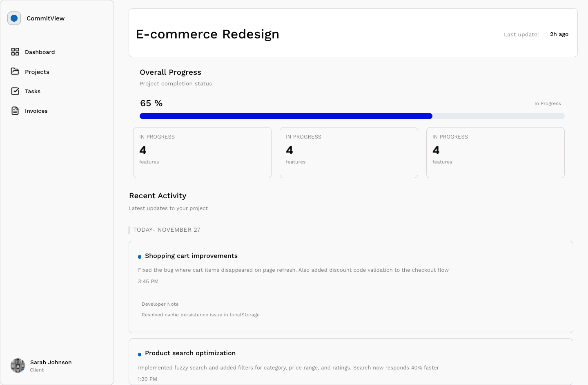Open the Shopping cart improvements activity card

[351, 287]
